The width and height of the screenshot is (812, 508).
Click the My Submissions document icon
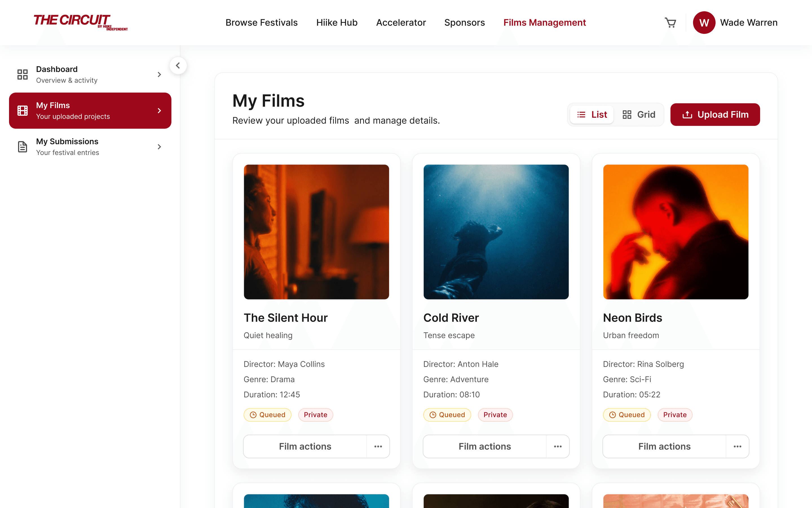(23, 147)
